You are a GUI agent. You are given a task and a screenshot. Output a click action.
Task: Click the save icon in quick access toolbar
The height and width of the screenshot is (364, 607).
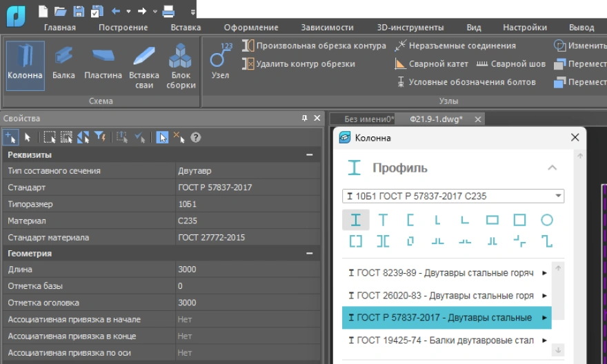pos(79,11)
